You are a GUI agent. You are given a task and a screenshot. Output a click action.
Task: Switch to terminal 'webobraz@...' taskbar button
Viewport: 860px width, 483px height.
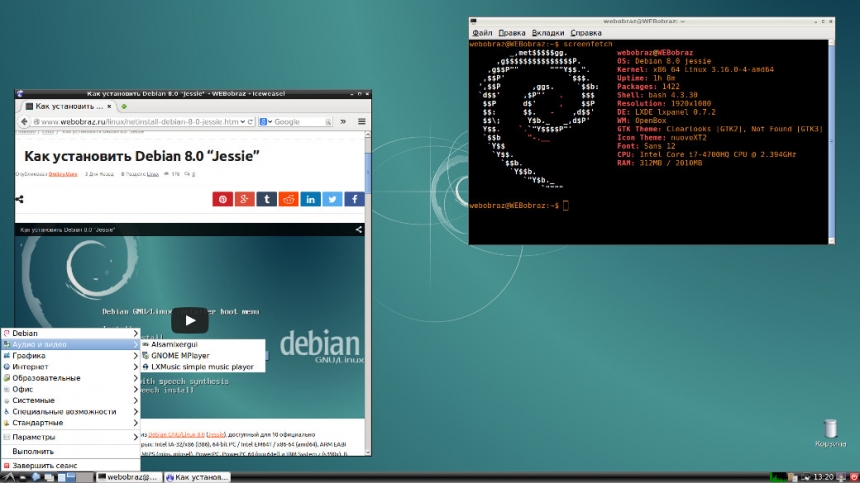pos(128,478)
